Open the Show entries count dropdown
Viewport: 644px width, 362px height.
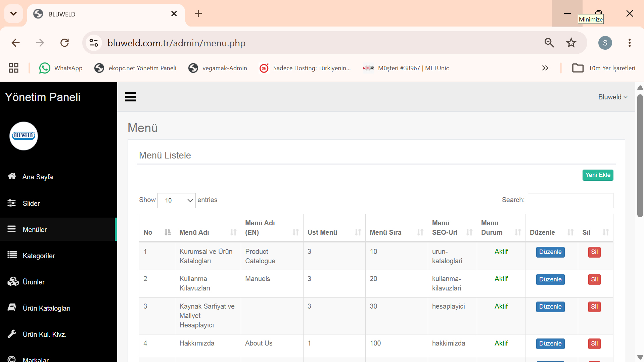click(x=177, y=200)
